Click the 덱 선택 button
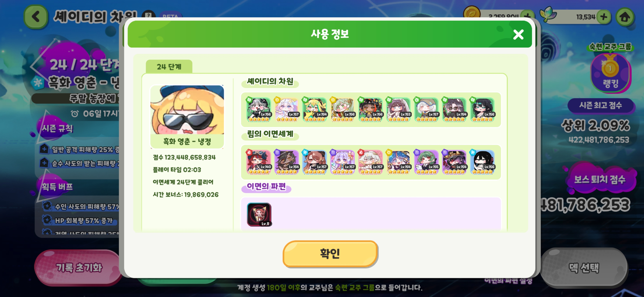Image resolution: width=644 pixels, height=297 pixels. [x=584, y=268]
